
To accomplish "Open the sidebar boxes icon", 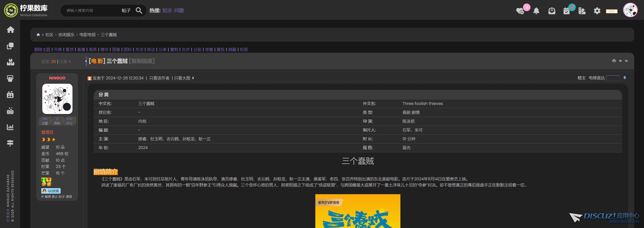I will (10, 62).
